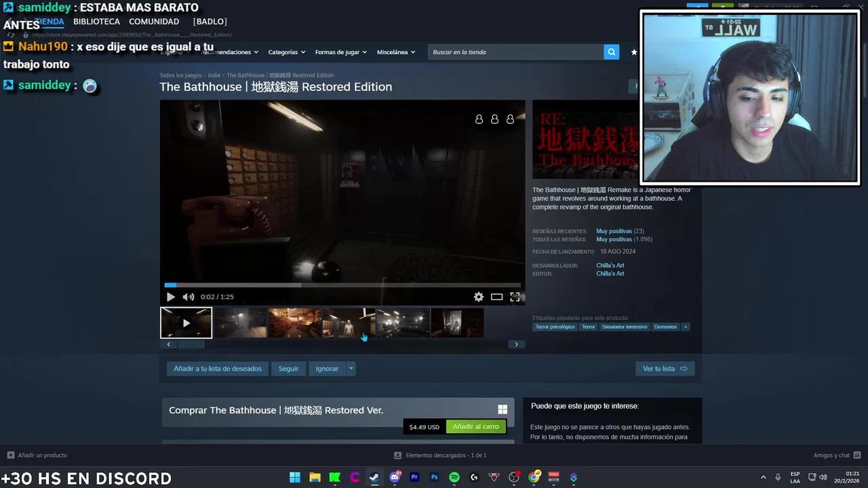Select the Demonios tag

(x=665, y=327)
